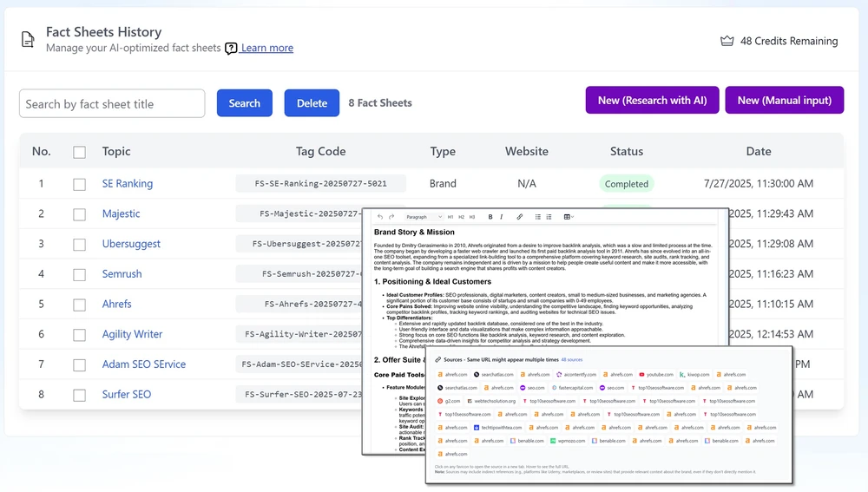Viewport: 868px width, 492px height.
Task: Check the Majestic row checkbox
Action: click(79, 214)
